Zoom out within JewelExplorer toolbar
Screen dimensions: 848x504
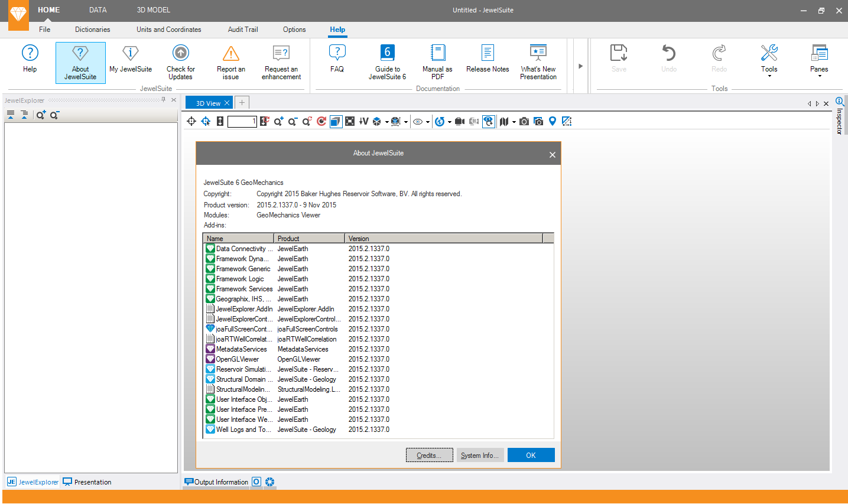(x=54, y=115)
